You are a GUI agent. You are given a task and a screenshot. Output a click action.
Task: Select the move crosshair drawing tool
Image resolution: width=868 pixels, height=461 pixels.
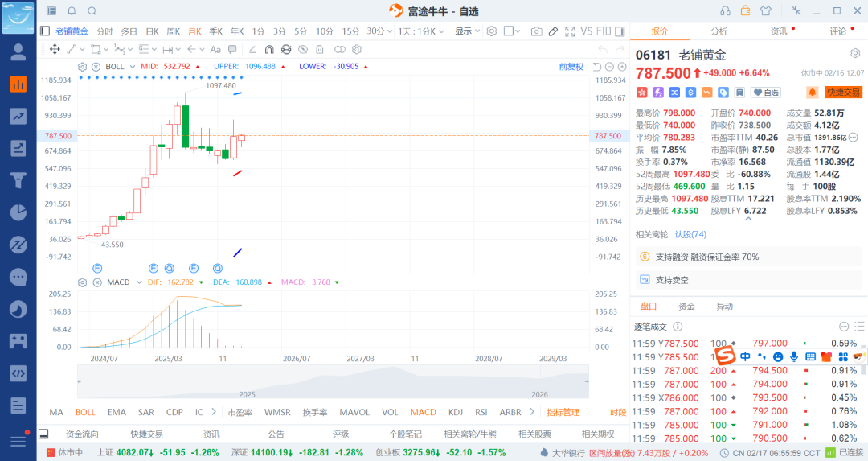55,49
